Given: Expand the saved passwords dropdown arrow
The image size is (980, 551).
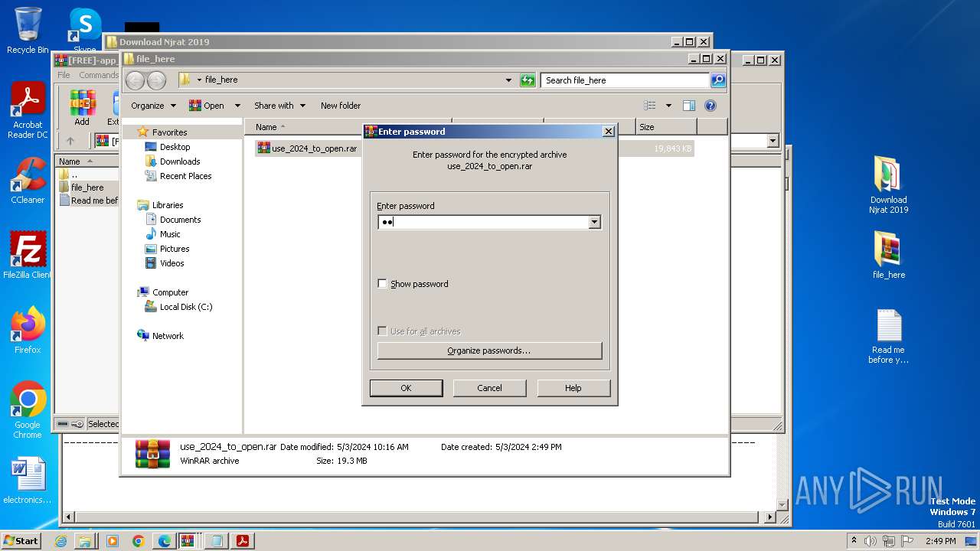Looking at the screenshot, I should click(x=594, y=222).
